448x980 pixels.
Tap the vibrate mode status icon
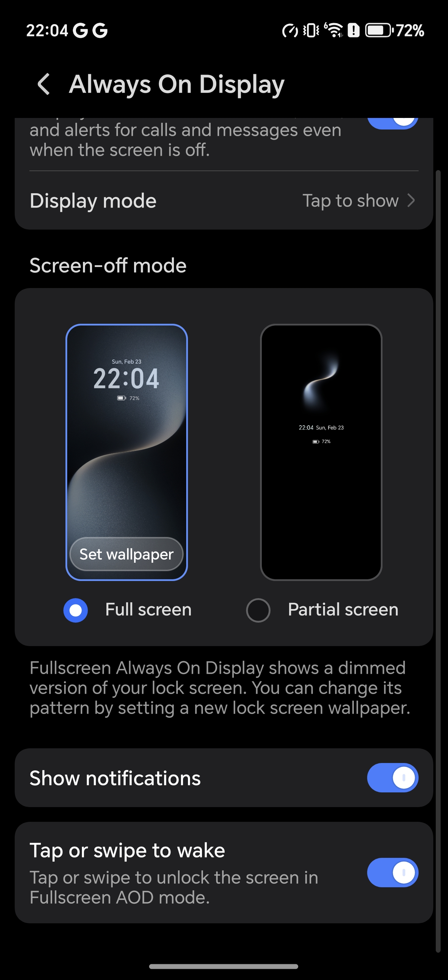[311, 30]
